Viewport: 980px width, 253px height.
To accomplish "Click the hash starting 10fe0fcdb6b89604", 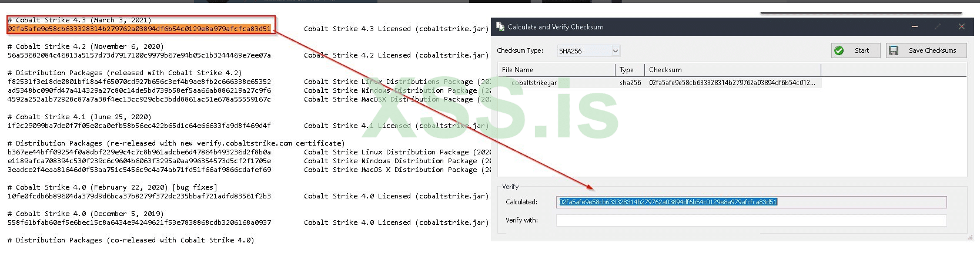I will point(139,196).
